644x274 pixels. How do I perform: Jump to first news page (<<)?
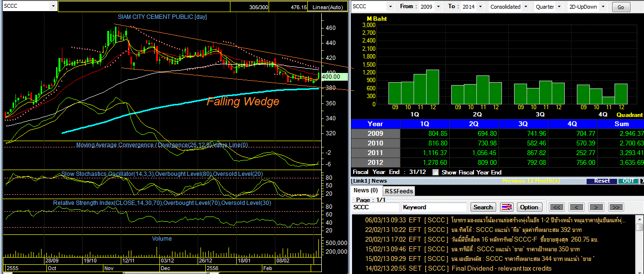coord(557,207)
